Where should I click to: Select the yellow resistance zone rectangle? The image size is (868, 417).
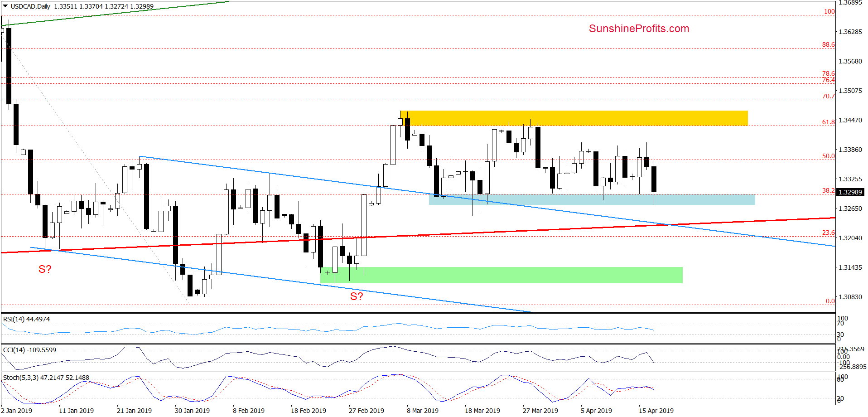point(574,118)
